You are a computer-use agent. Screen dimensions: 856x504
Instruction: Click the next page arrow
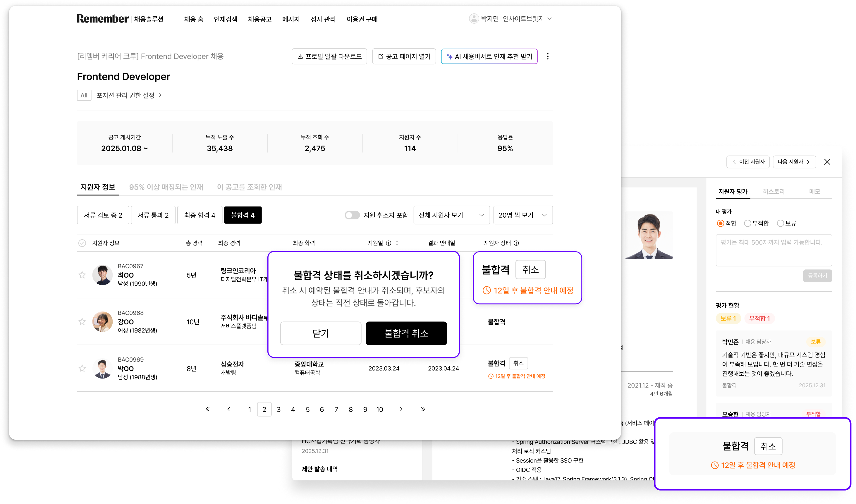[401, 409]
